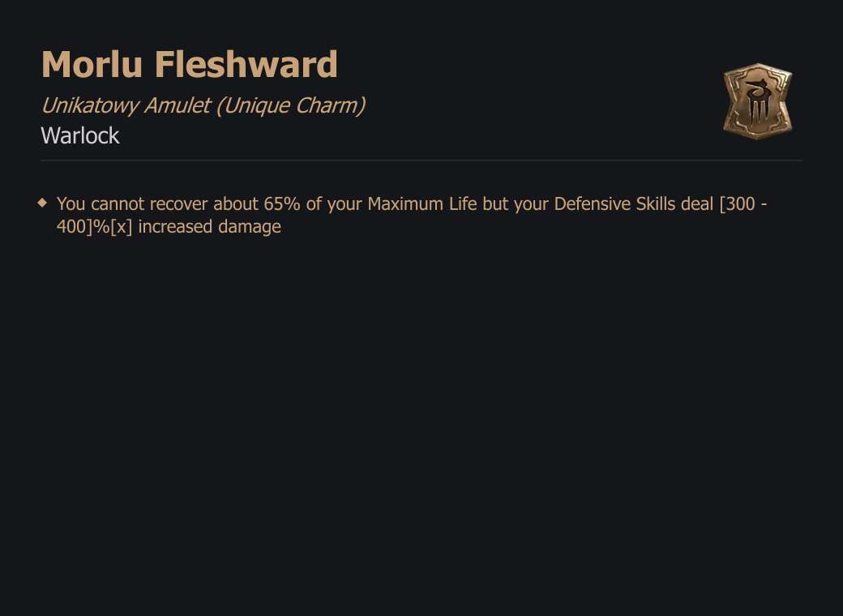Click the "(Unique Charm)" translation text
Viewport: 843px width, 616px height.
point(291,105)
